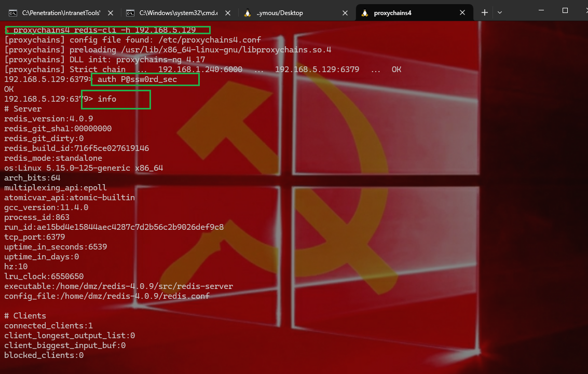Click the 'atomicvar_api:atomic-builtin' line

coord(70,198)
